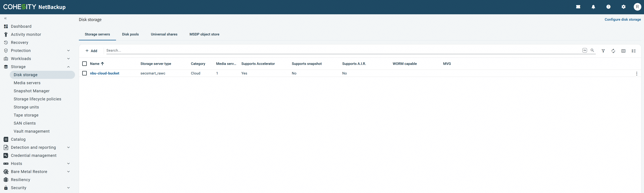Viewport: 644px width, 193px height.
Task: Sort by WORM capable column
Action: (x=405, y=64)
